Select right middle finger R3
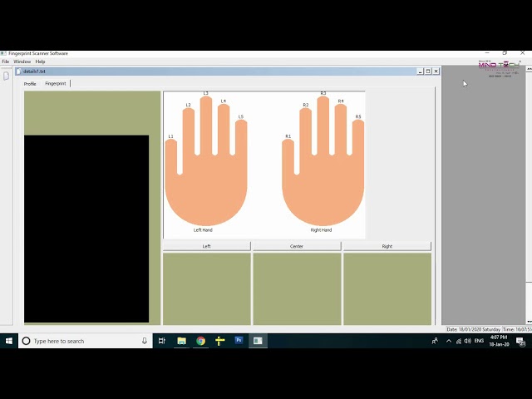The image size is (532, 399). tap(323, 124)
